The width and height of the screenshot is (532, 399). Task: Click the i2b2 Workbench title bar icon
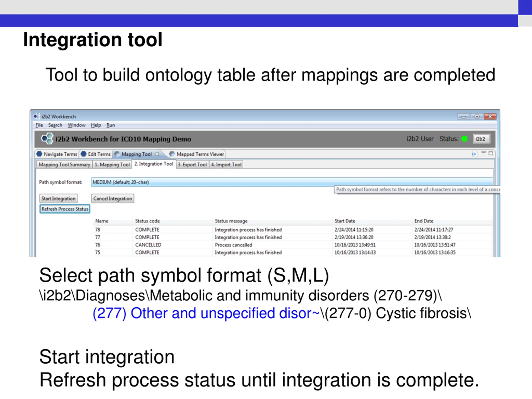click(x=37, y=116)
